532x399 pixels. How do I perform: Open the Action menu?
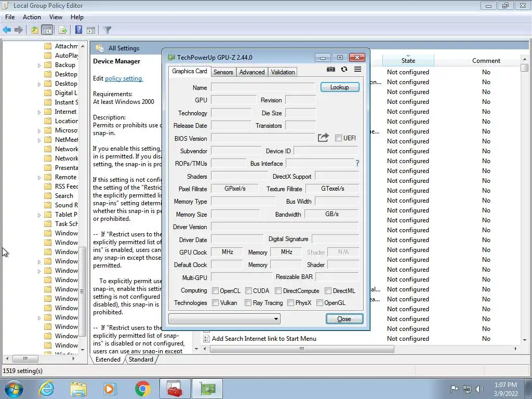tap(32, 17)
